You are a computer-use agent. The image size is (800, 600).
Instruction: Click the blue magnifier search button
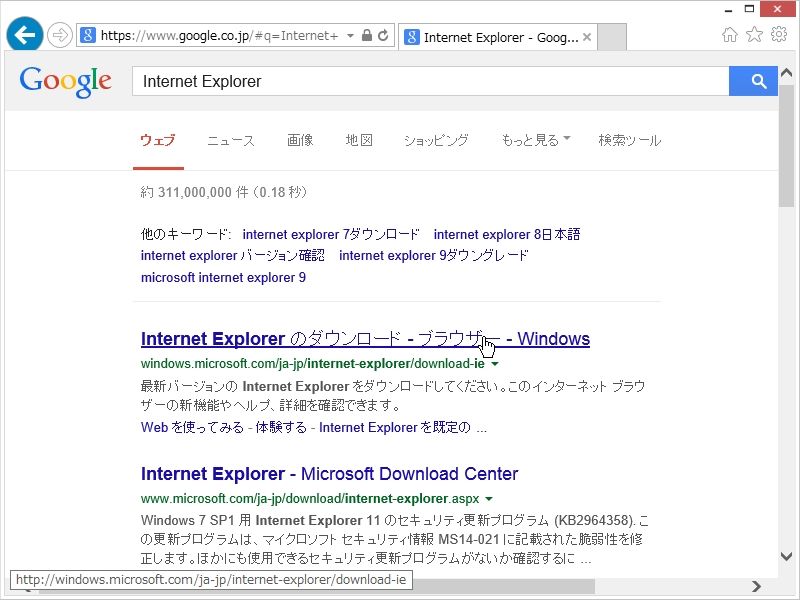[753, 81]
